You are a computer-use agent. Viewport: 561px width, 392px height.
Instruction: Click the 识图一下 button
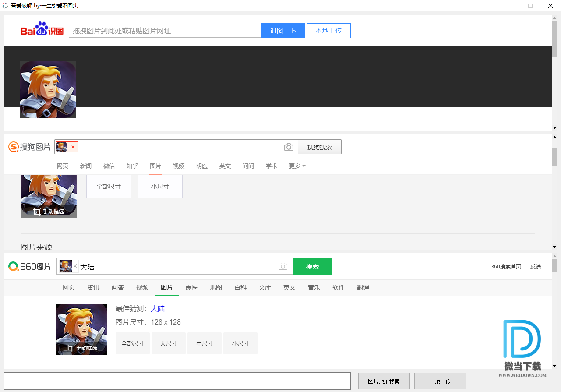coord(283,31)
